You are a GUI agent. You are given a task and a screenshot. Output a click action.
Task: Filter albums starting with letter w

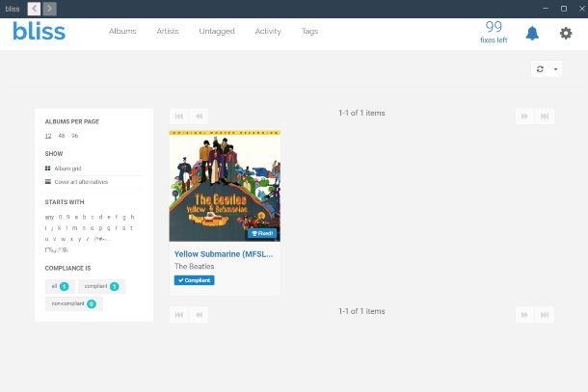(63, 239)
